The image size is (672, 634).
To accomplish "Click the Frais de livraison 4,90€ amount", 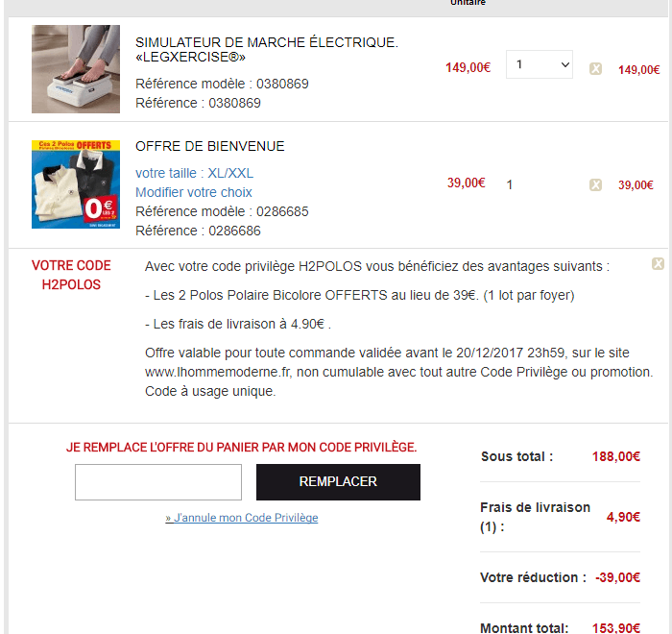I will [623, 517].
